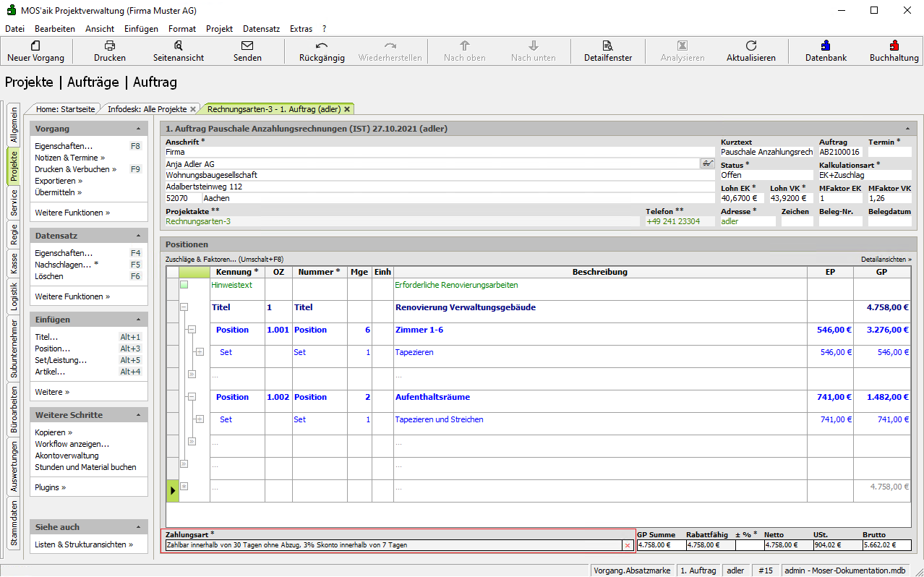Select the Kasse vertical tab

click(x=14, y=263)
